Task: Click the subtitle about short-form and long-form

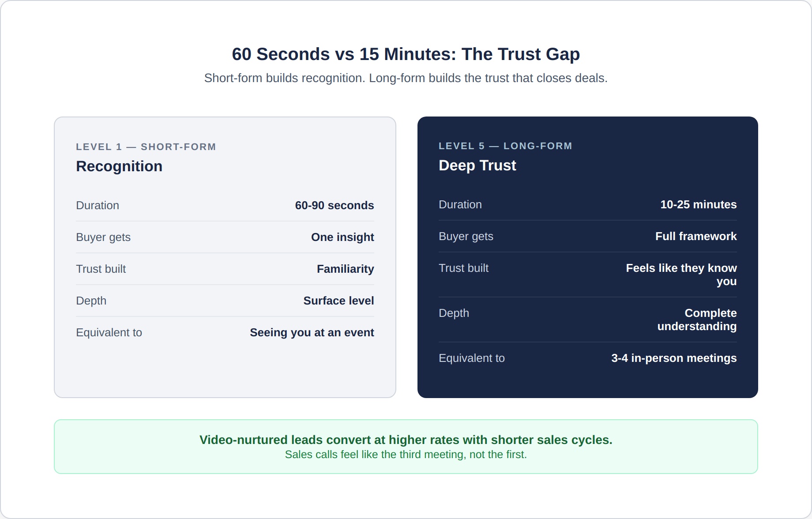Action: 406,78
